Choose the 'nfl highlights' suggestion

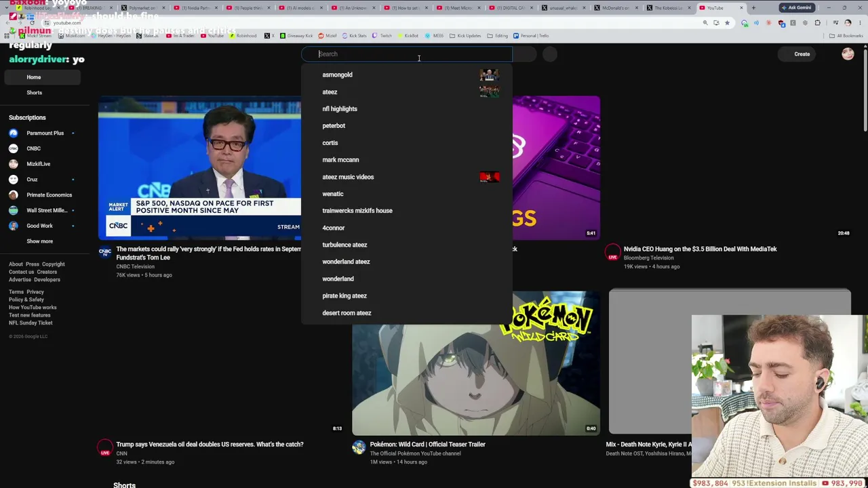[407, 108]
